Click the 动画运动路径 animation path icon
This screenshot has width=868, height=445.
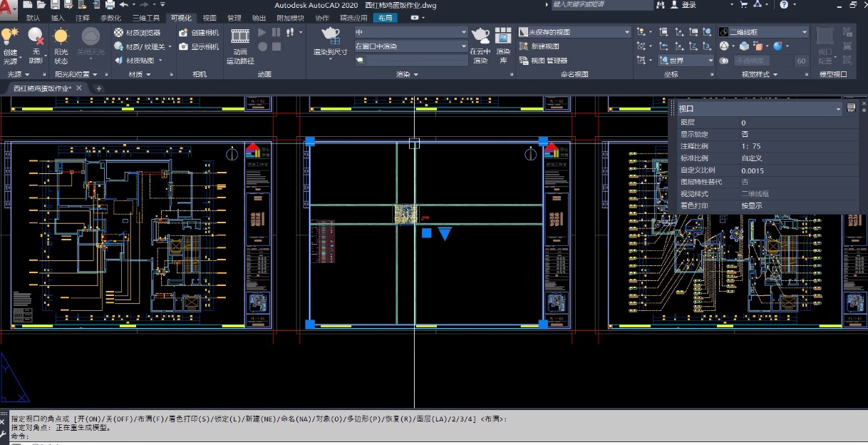click(x=240, y=37)
